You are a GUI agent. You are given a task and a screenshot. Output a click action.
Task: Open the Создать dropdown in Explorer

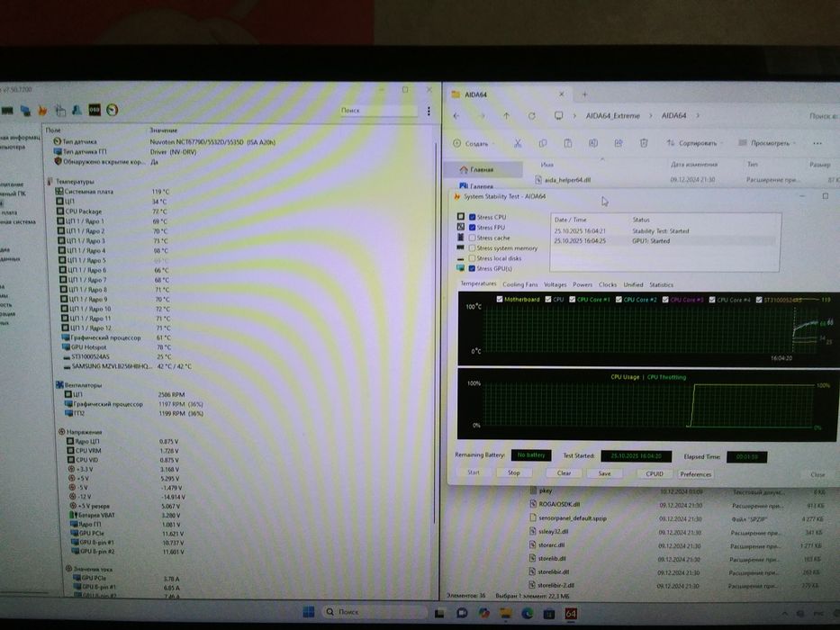473,143
